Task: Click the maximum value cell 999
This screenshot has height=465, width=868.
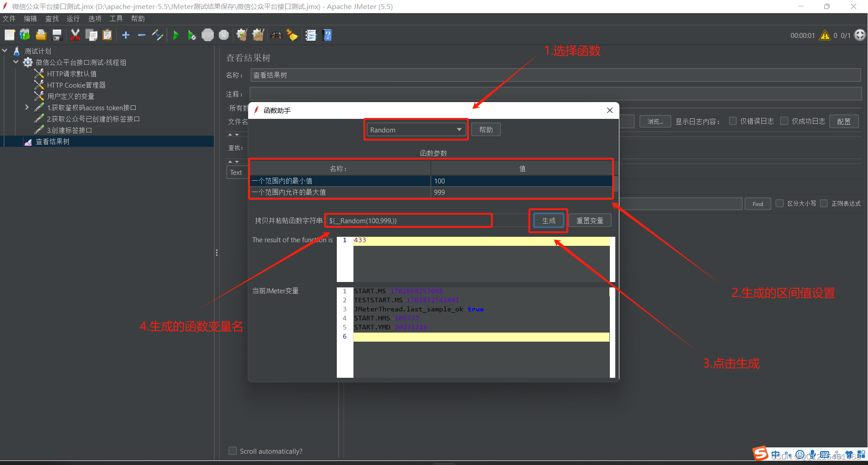Action: tap(522, 192)
